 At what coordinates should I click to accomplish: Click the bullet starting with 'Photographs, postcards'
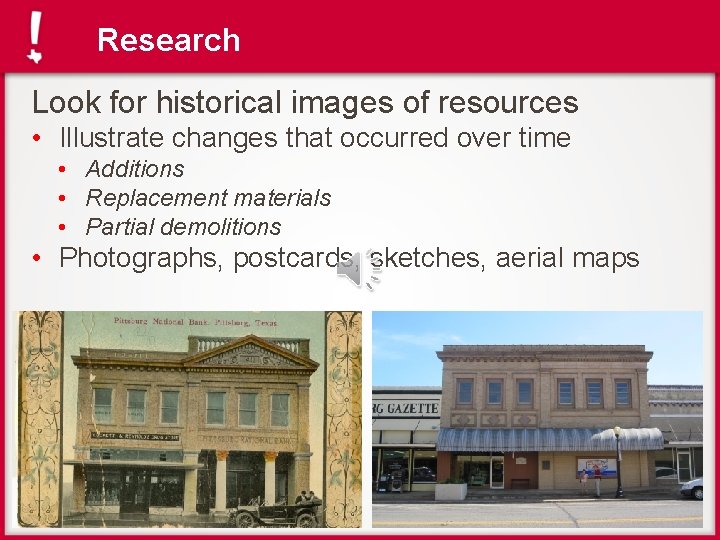[349, 258]
